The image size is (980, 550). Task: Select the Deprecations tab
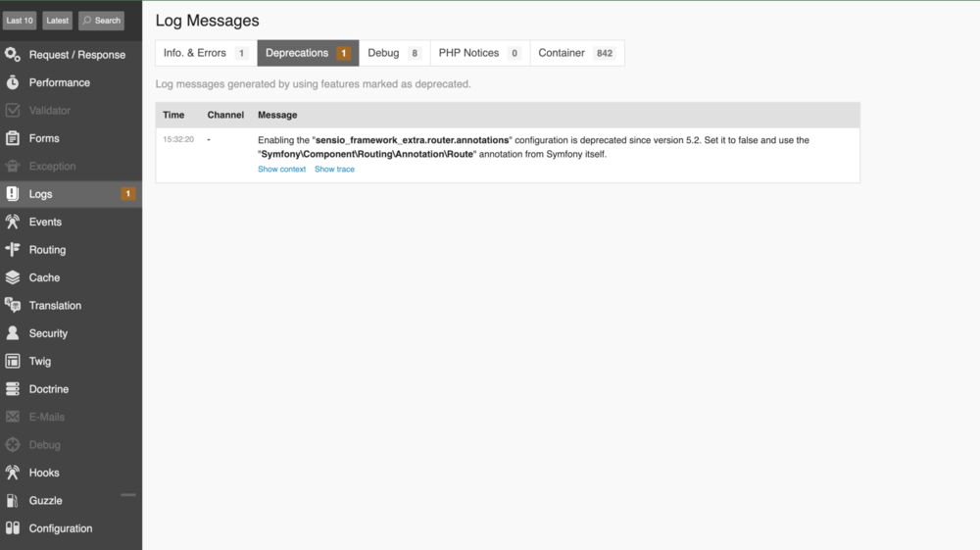308,53
